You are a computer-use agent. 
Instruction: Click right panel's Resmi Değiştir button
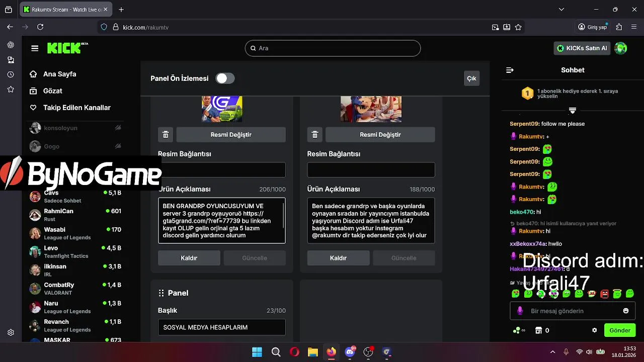click(x=380, y=135)
